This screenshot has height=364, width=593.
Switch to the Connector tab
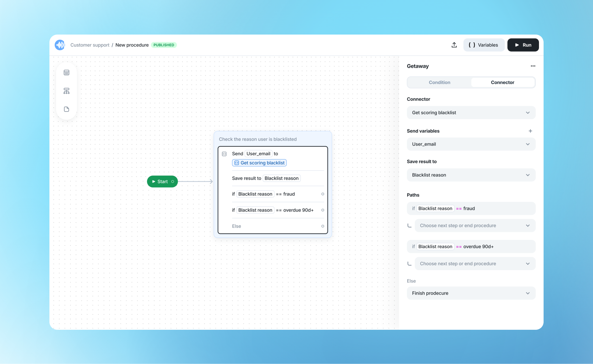[x=502, y=82]
